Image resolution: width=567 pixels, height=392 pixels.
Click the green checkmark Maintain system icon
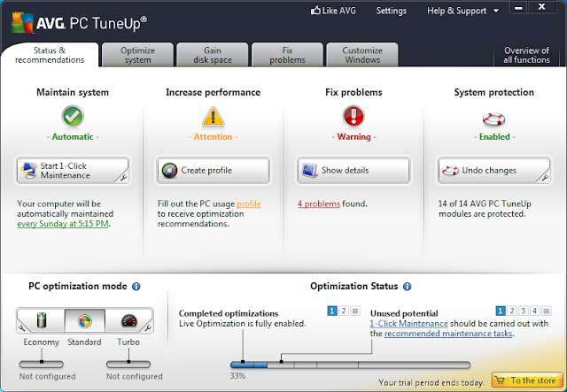pos(73,116)
